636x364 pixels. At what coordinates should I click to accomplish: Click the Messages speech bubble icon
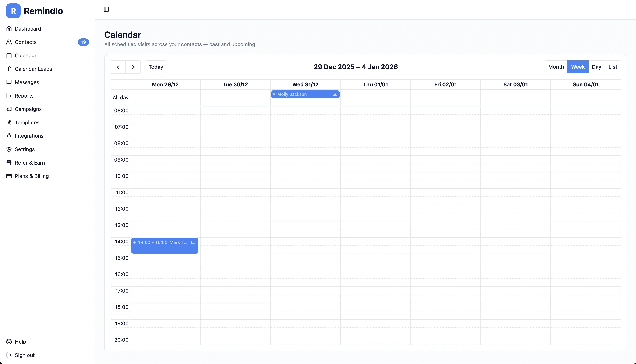(x=9, y=82)
